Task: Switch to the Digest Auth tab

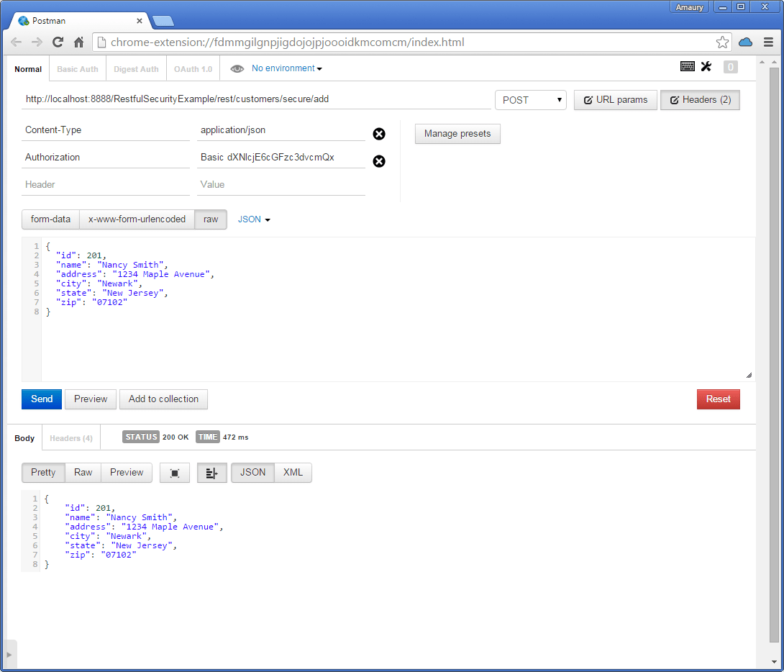Action: pos(136,69)
